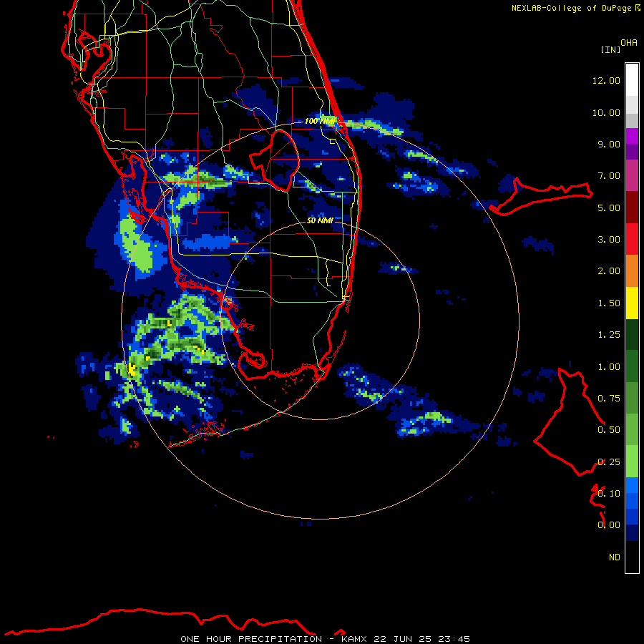Pick the bright red swatch in the color scale
Viewport: 644px width, 644px height.
click(x=632, y=240)
